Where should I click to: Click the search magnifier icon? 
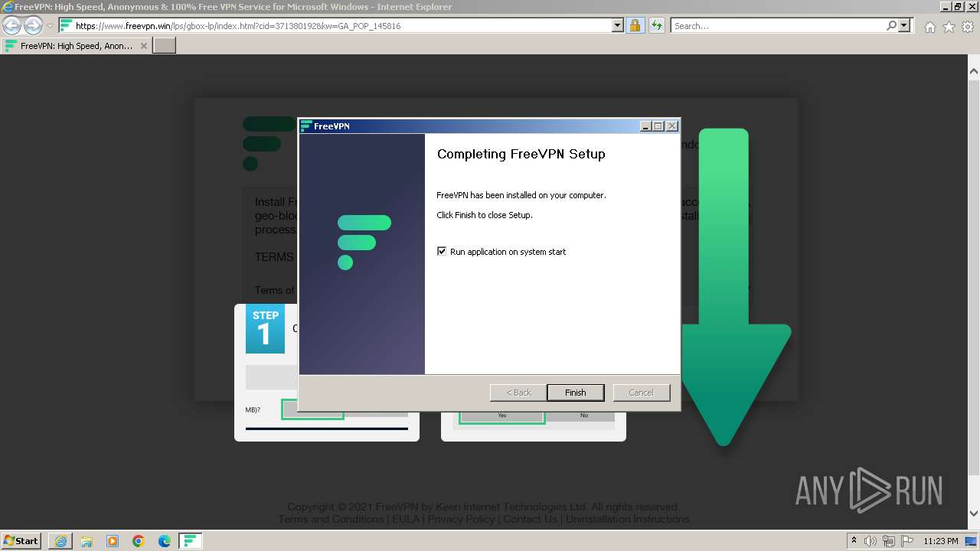click(891, 25)
